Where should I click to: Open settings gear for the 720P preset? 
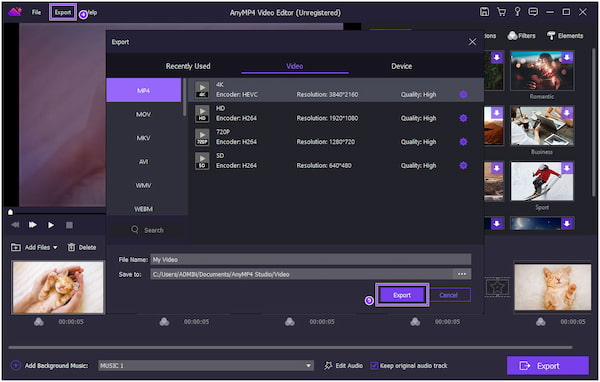(x=463, y=142)
